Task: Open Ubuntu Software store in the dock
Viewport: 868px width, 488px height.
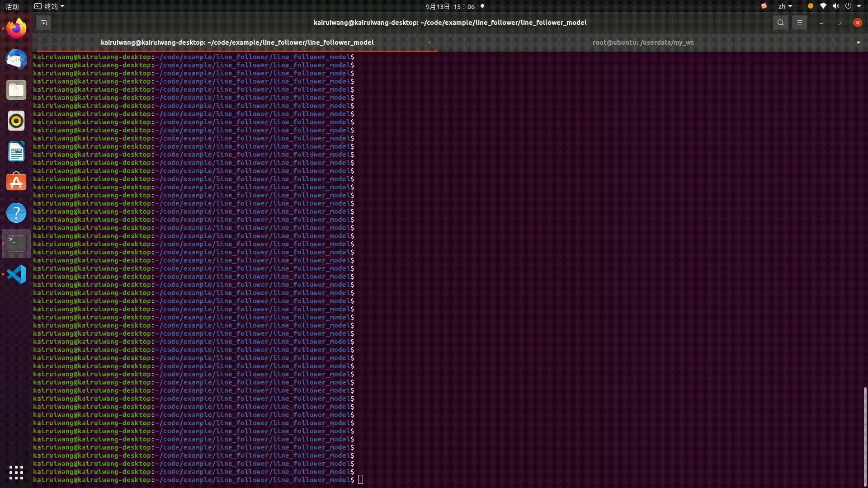Action: tap(16, 182)
